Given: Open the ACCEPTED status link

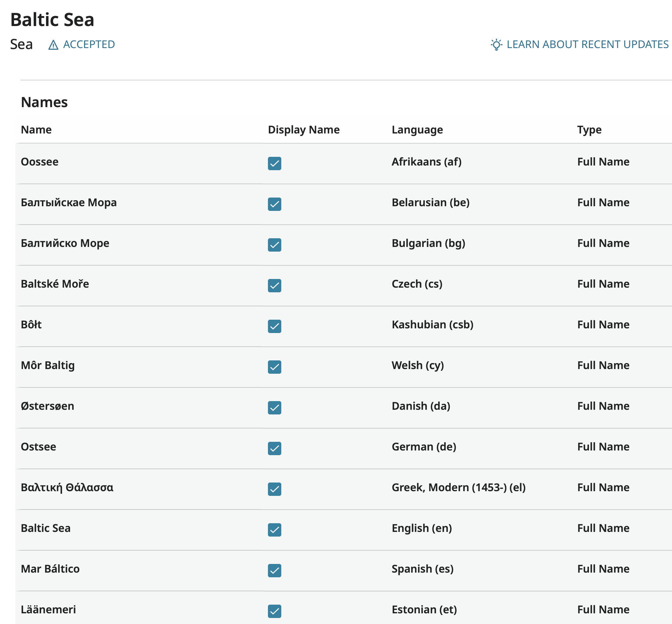Looking at the screenshot, I should coord(89,44).
